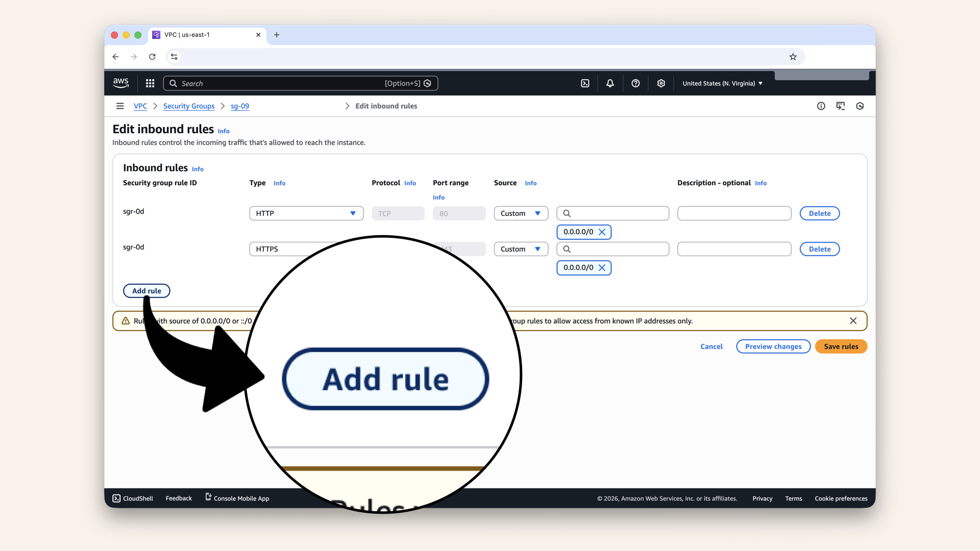
Task: Open the settings gear in the AWS top bar
Action: 661,83
